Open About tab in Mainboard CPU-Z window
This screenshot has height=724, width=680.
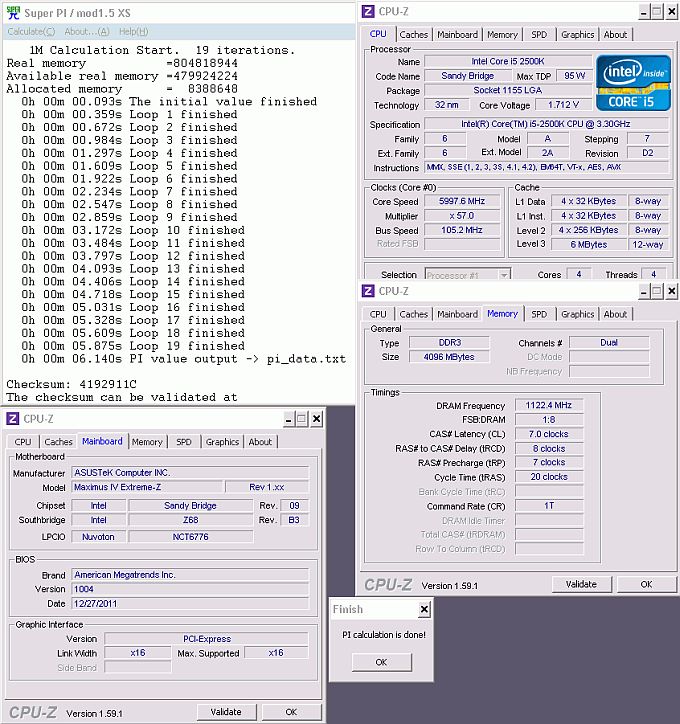260,442
